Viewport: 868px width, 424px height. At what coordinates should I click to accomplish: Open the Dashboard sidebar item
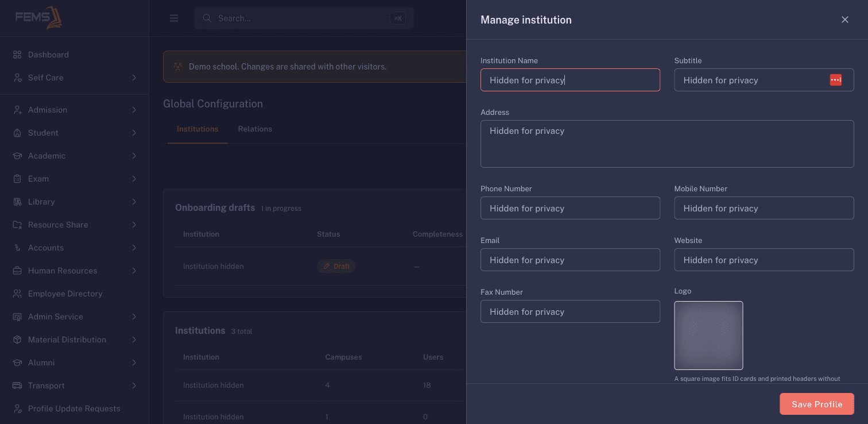(75, 55)
